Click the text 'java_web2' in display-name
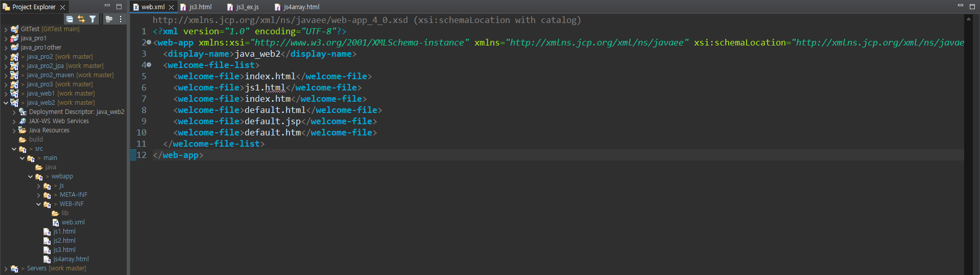 (257, 54)
